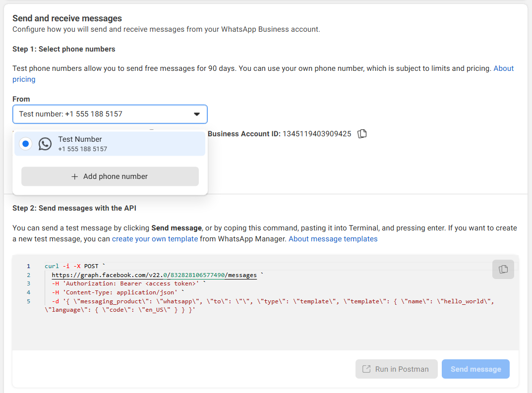This screenshot has width=532, height=393.
Task: Click the plus icon in Add phone number
Action: (75, 176)
